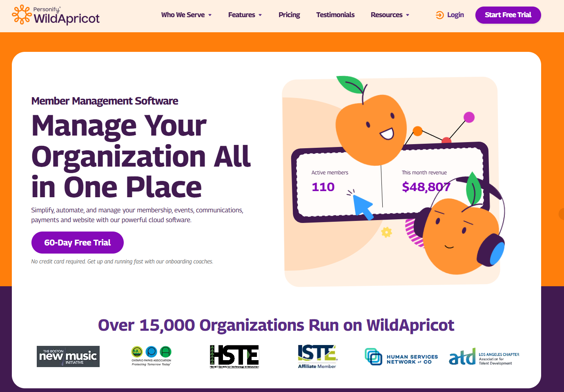Click the Start Free Trial button
Screen dimensions: 564x392
click(508, 15)
